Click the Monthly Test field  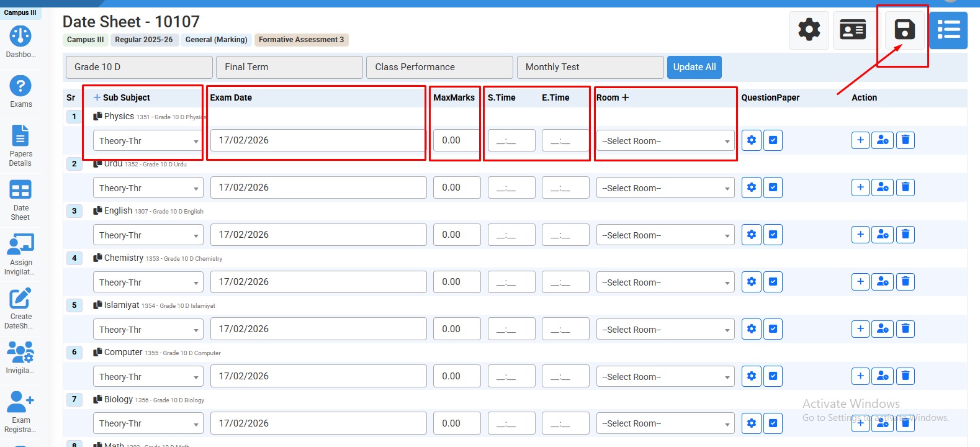(x=590, y=67)
